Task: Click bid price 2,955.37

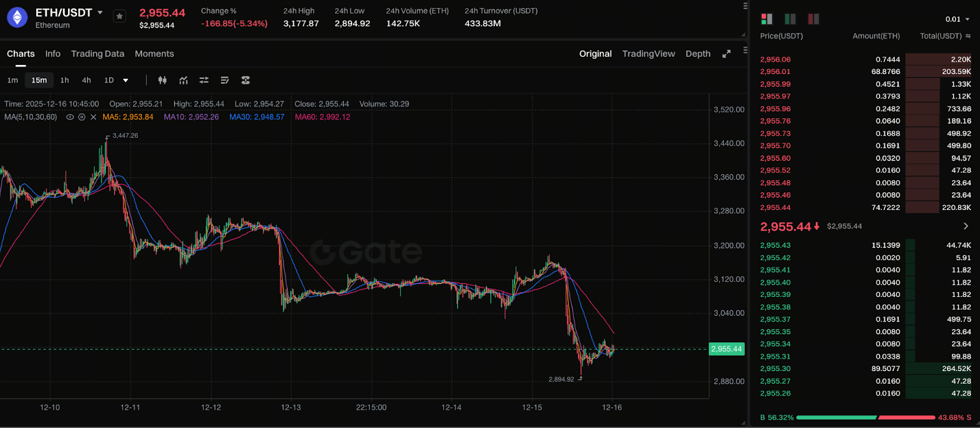Action: tap(775, 319)
